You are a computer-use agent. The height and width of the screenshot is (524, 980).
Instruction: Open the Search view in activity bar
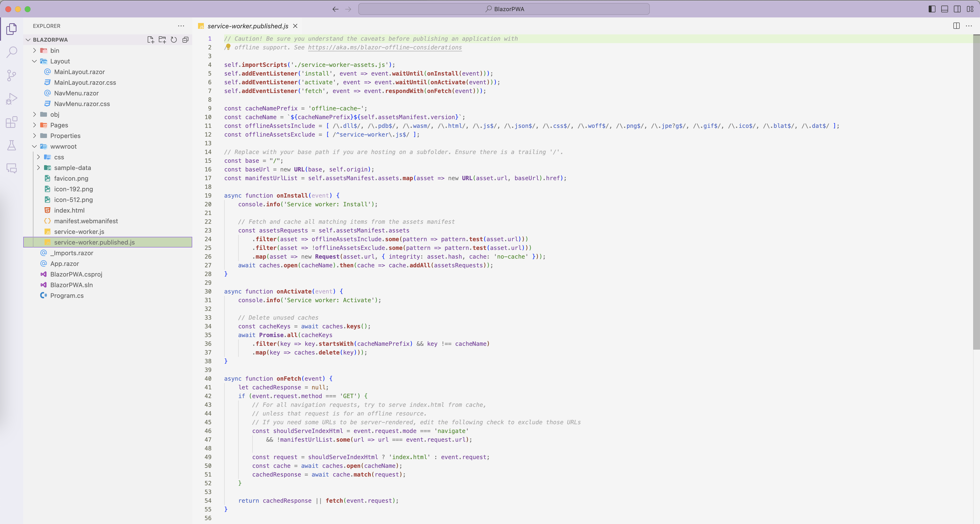tap(12, 52)
